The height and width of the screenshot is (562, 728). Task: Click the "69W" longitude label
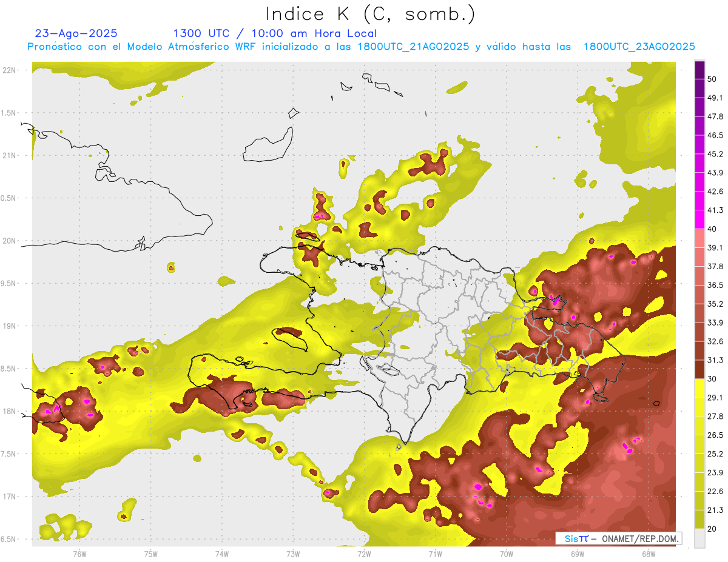(578, 554)
